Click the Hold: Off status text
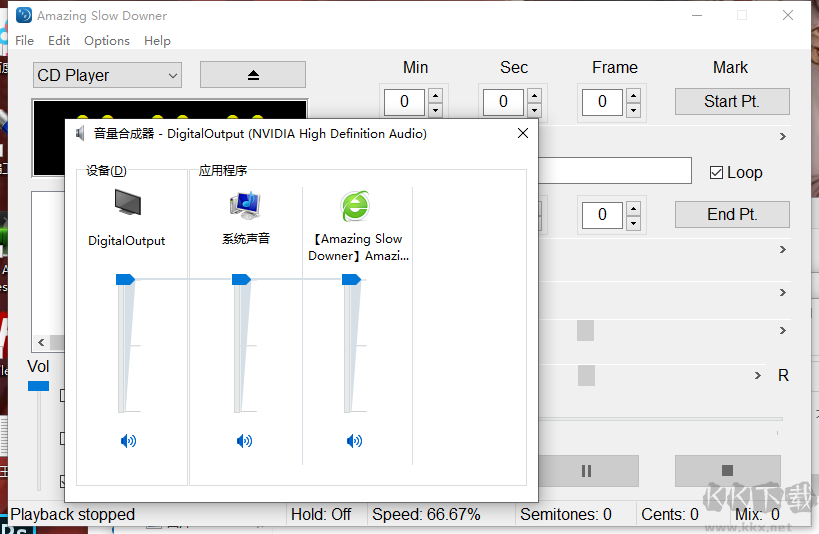This screenshot has width=819, height=534. pyautogui.click(x=321, y=515)
